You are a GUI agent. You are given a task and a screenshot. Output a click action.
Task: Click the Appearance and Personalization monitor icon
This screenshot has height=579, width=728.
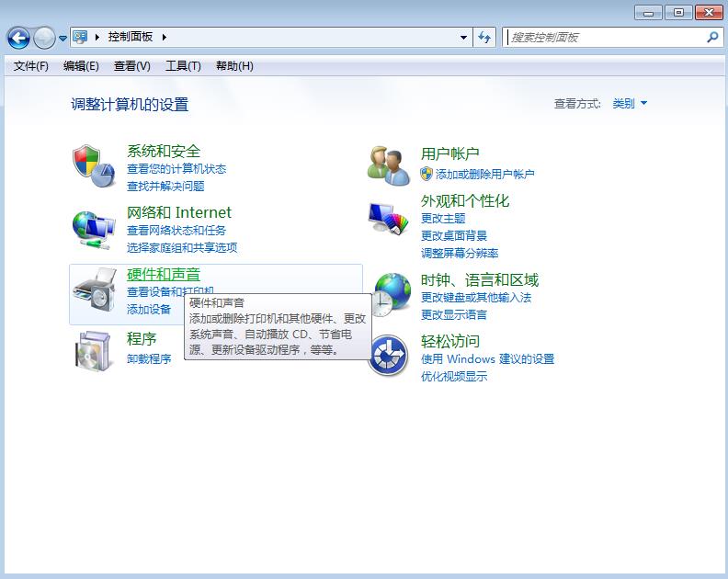click(x=389, y=218)
